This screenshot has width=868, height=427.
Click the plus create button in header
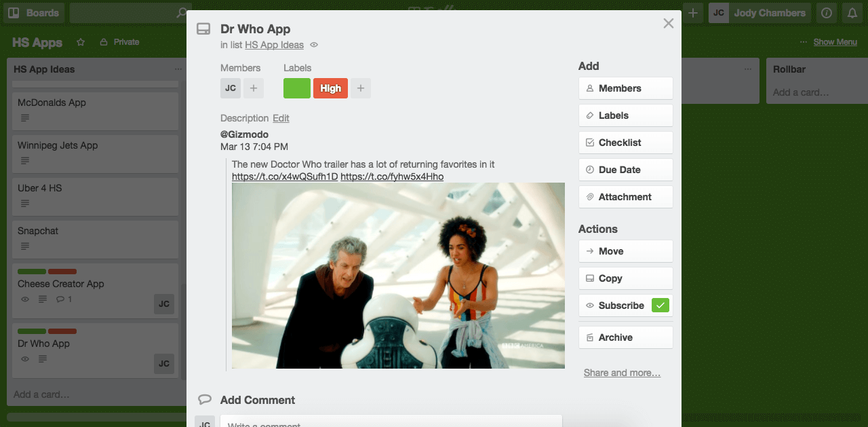[693, 13]
